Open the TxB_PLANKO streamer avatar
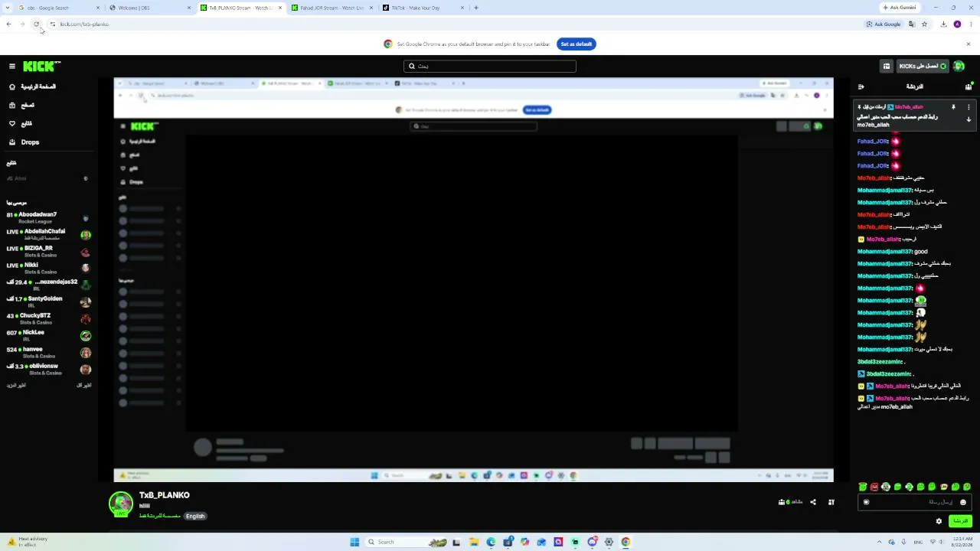The height and width of the screenshot is (551, 980). [121, 504]
